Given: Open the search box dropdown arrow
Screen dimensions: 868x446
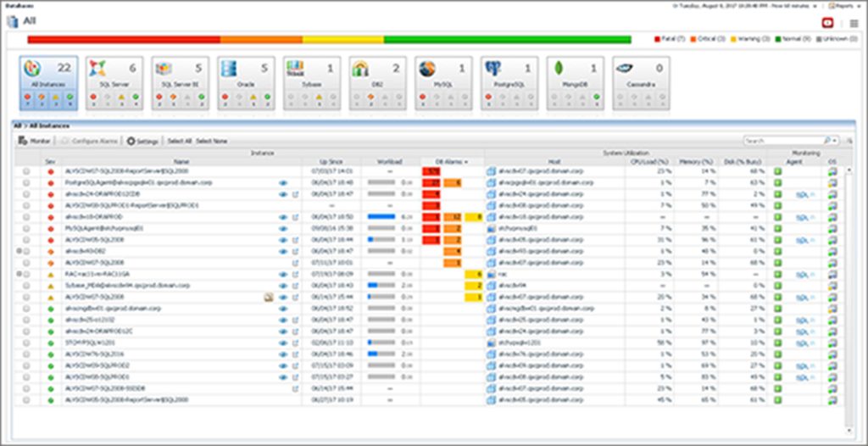Looking at the screenshot, I should [836, 141].
